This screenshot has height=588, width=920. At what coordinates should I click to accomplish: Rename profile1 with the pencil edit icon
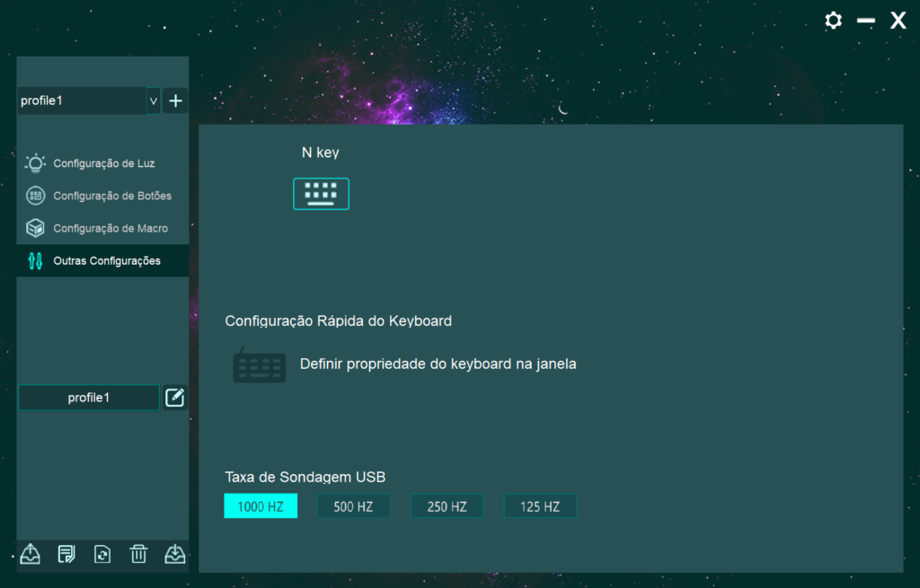pos(174,398)
